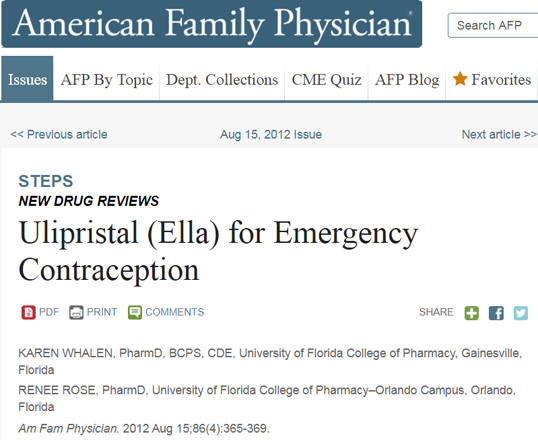Click the Search AFP input field
This screenshot has width=538, height=440.
pyautogui.click(x=493, y=25)
